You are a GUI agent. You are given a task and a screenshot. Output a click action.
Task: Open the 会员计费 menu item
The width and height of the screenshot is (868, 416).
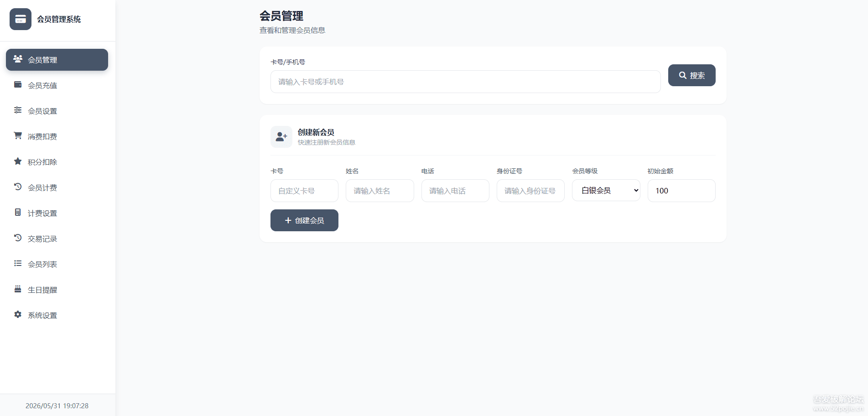click(x=57, y=187)
